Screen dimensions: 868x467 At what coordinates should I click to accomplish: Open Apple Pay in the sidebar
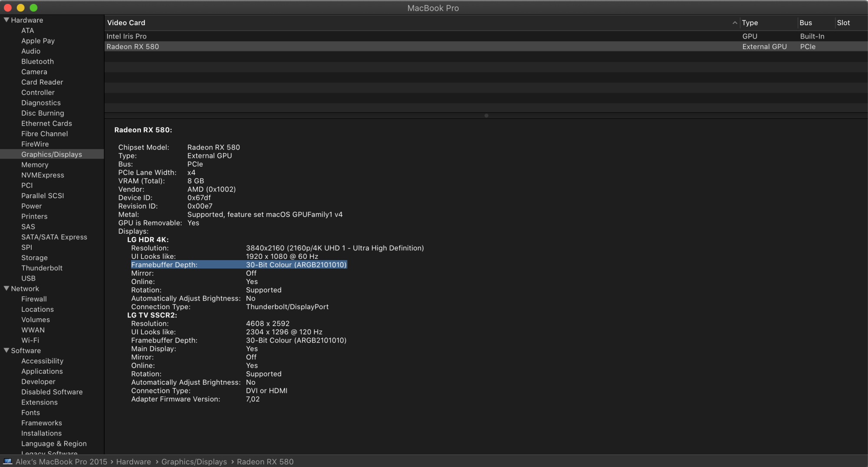coord(38,41)
